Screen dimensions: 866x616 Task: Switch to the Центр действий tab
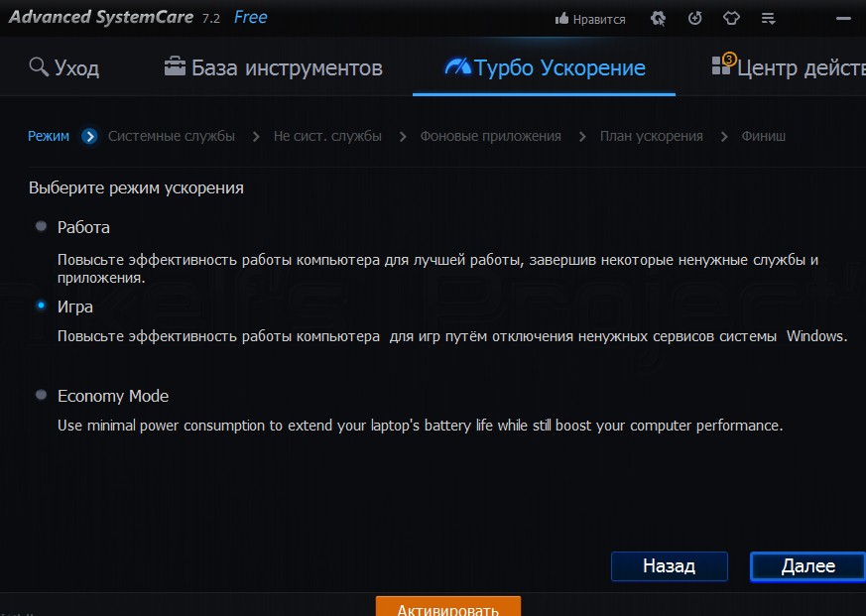(800, 68)
